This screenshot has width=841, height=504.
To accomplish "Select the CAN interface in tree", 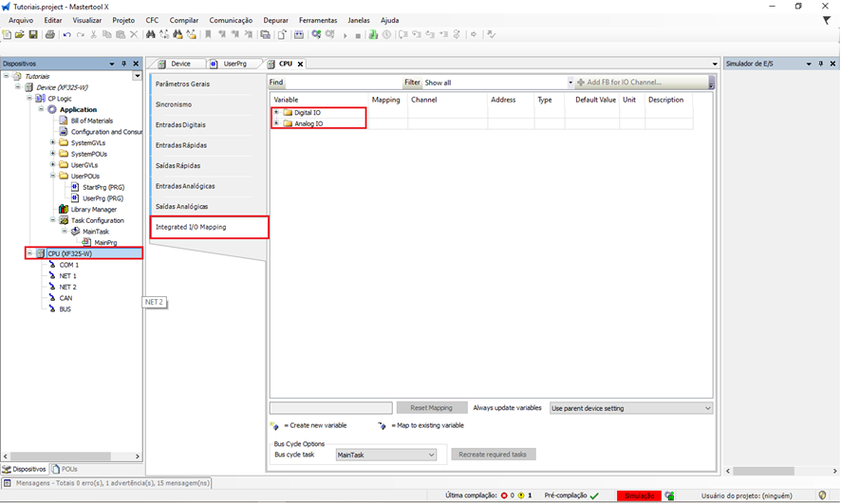I will [65, 298].
